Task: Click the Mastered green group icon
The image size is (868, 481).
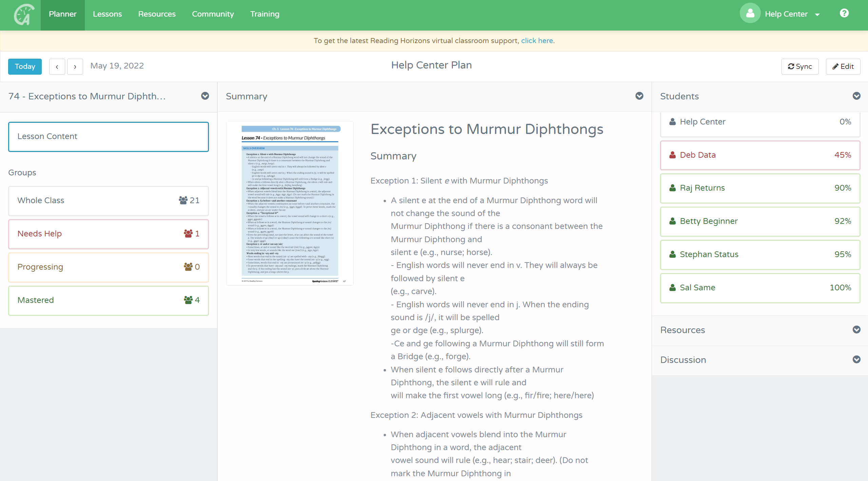Action: click(x=188, y=300)
